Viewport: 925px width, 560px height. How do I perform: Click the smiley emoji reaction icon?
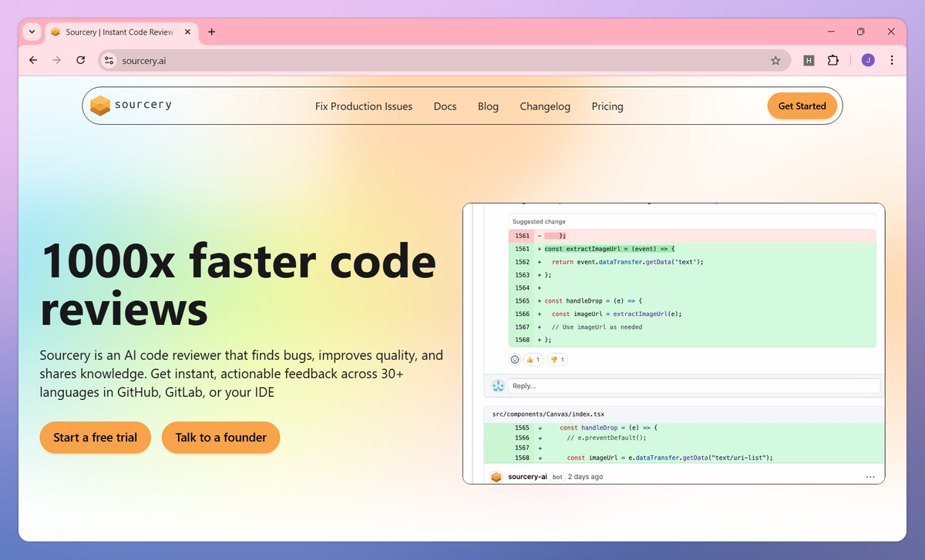515,359
